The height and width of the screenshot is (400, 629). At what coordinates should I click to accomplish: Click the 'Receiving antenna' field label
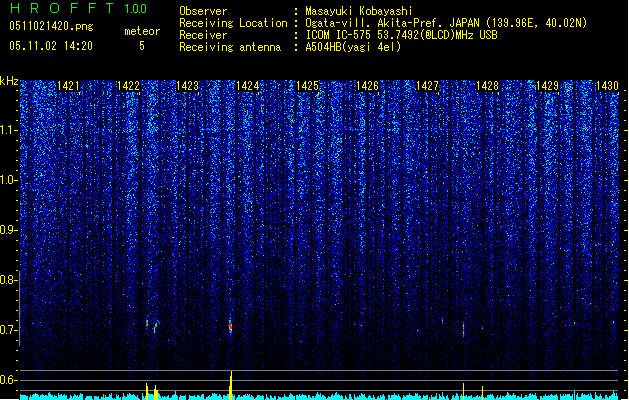point(230,47)
